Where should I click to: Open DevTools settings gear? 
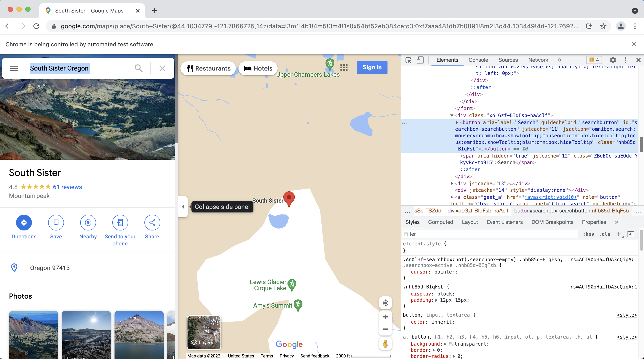coord(613,60)
